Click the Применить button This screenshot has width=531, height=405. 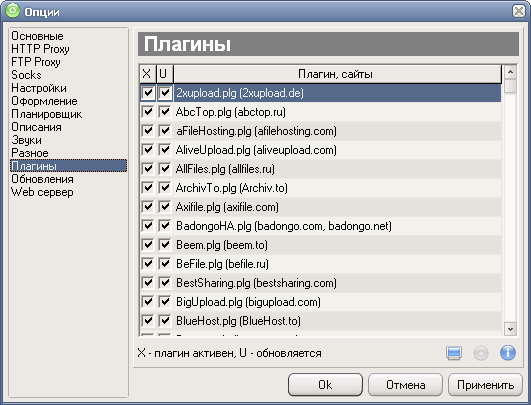click(485, 385)
